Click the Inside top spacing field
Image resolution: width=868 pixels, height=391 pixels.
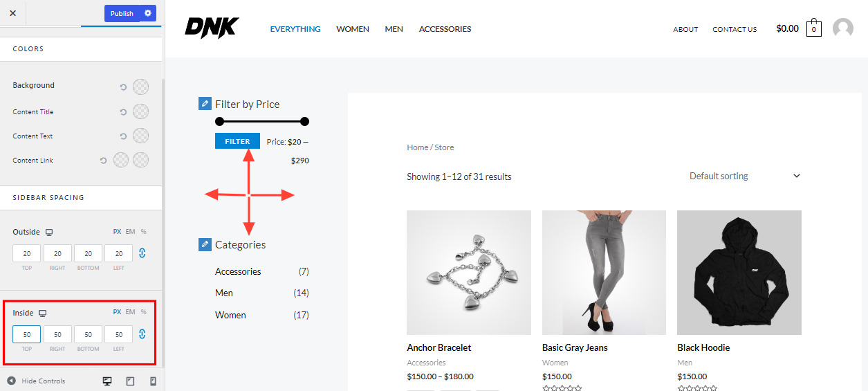[27, 334]
